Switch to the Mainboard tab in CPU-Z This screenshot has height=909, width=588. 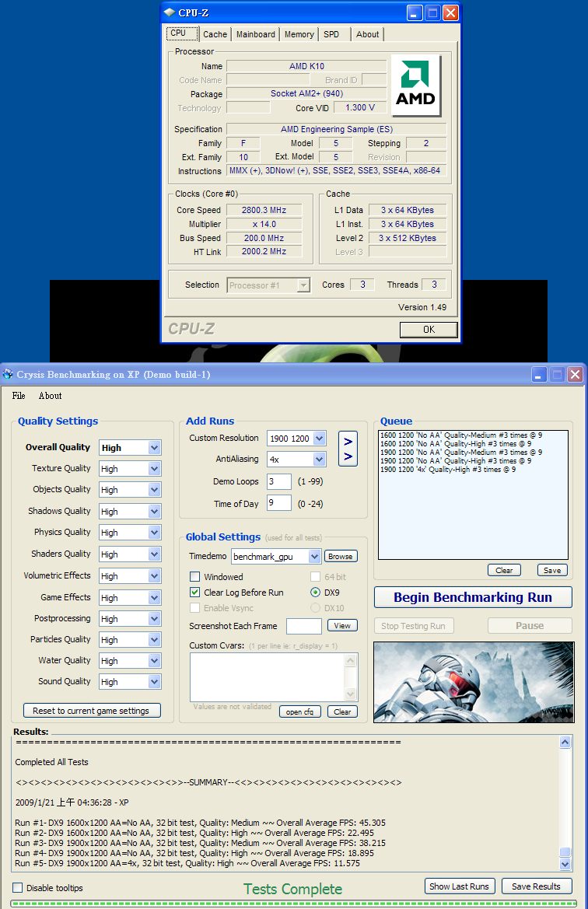click(x=255, y=34)
